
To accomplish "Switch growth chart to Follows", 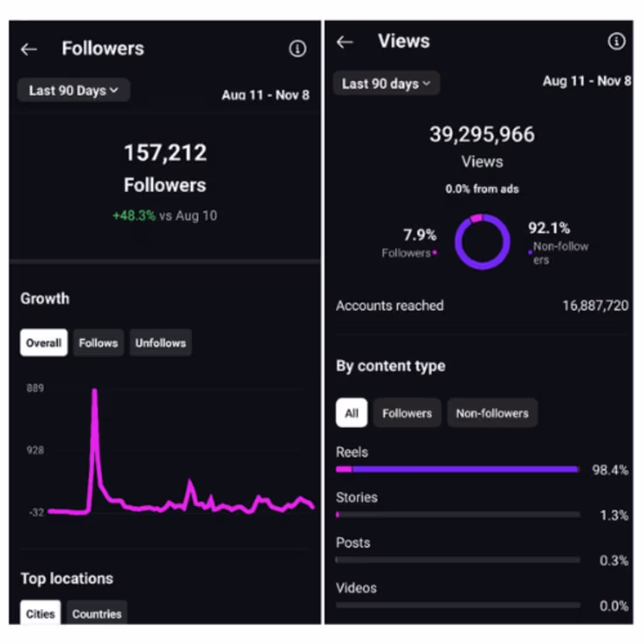I will 98,343.
